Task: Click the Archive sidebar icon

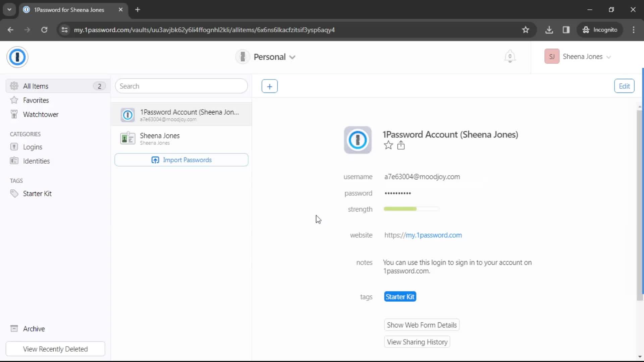Action: pos(14,328)
